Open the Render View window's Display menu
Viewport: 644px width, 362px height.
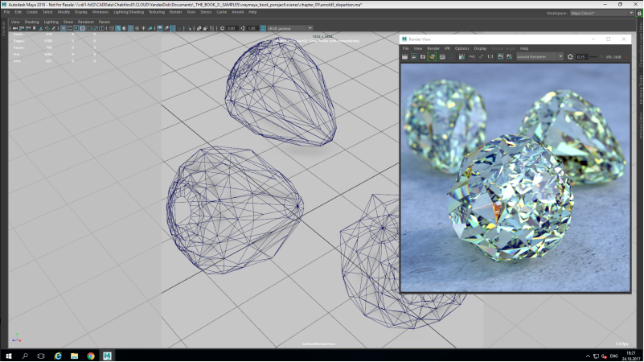tap(480, 48)
